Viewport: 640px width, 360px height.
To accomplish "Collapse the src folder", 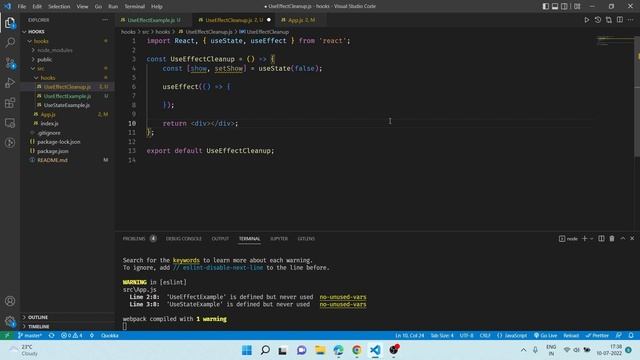I will (67, 69).
